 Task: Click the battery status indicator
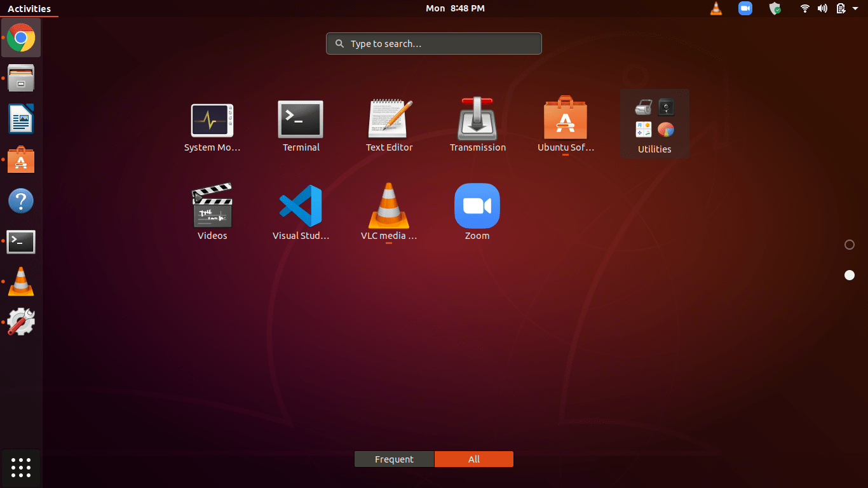point(841,8)
